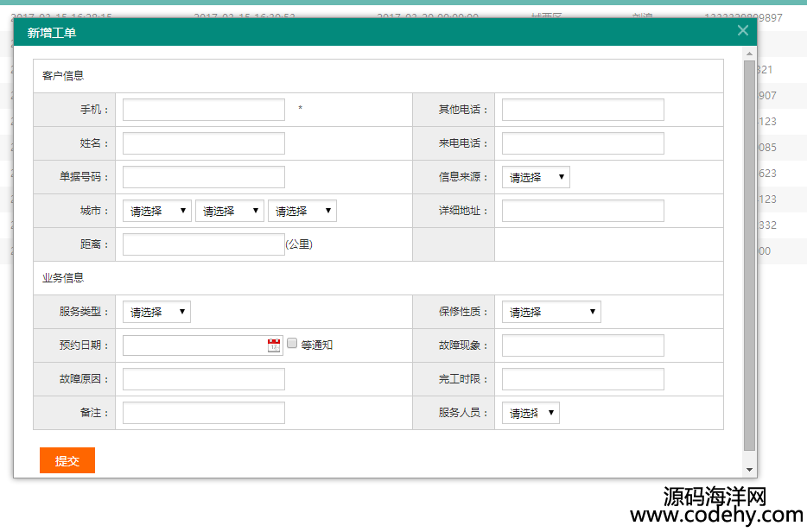Open the calendar picker for 预约日期

click(274, 345)
